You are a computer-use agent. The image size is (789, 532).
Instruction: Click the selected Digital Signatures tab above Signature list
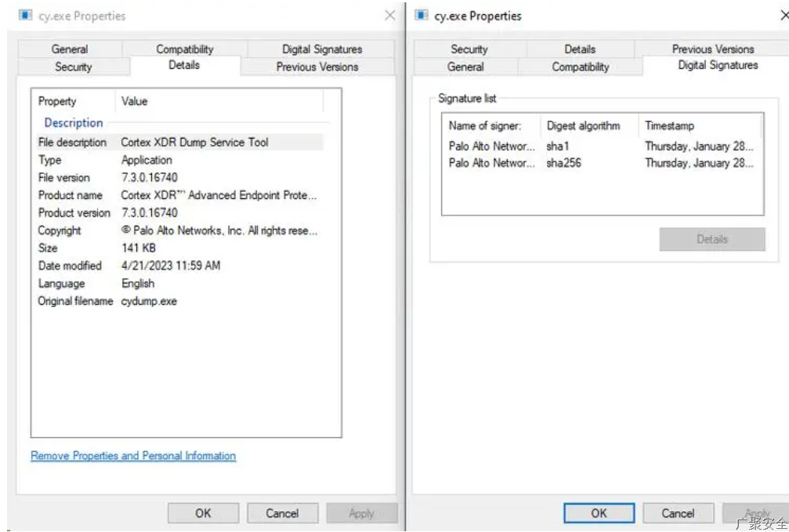click(718, 66)
